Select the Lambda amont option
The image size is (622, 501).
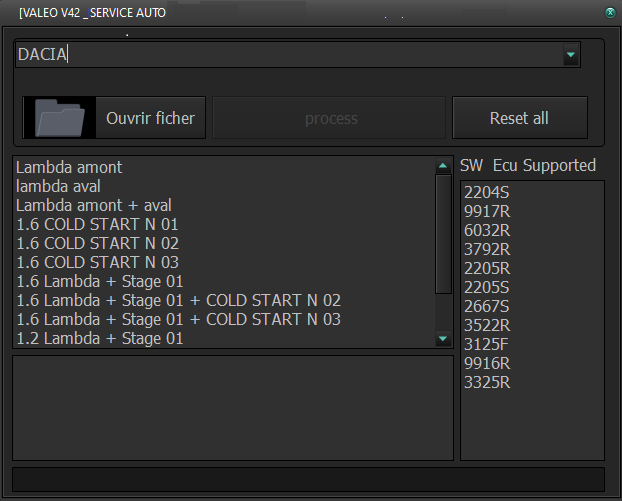(x=69, y=167)
